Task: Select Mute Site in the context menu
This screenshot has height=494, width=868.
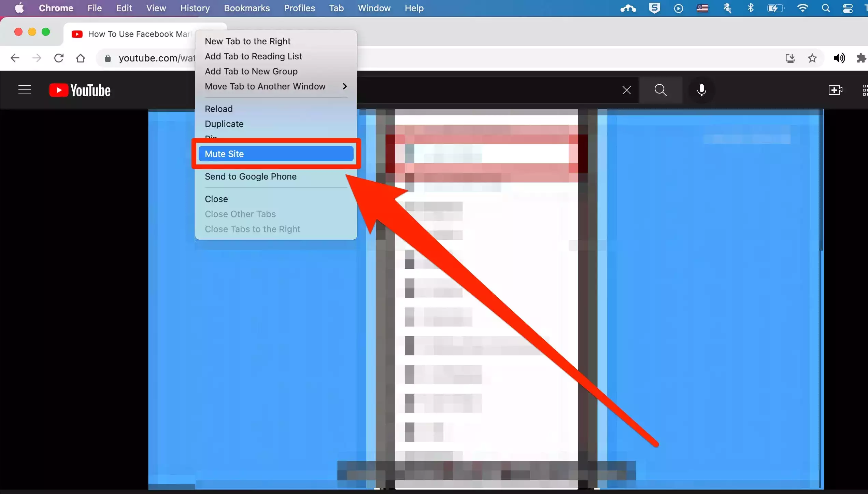Action: click(x=276, y=154)
